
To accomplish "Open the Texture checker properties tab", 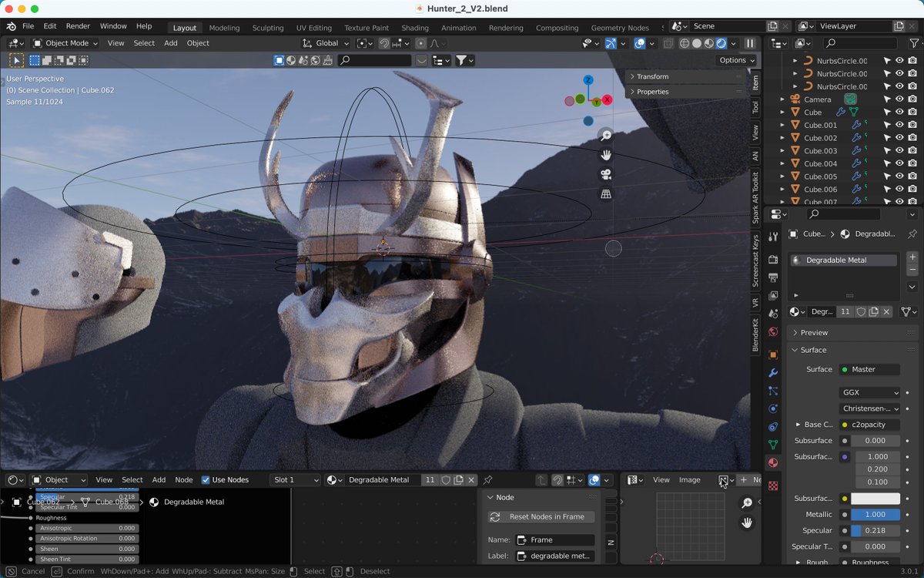I will (773, 486).
